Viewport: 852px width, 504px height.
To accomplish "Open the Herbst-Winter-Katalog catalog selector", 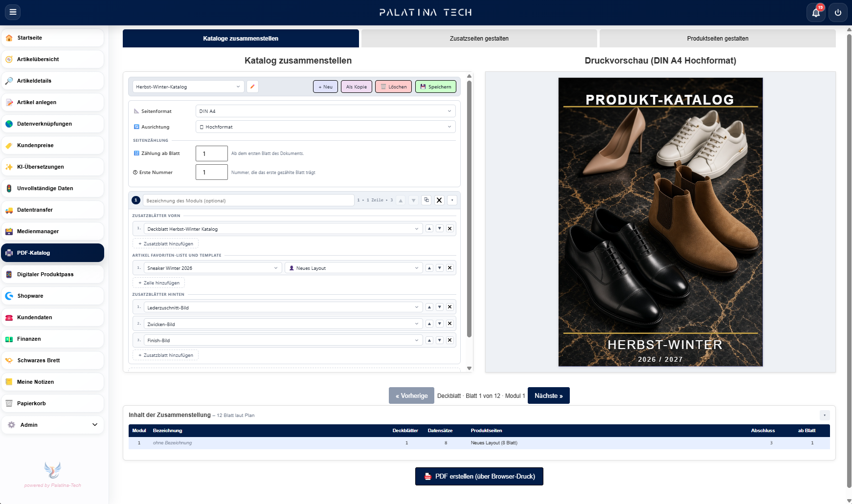I will pos(188,87).
